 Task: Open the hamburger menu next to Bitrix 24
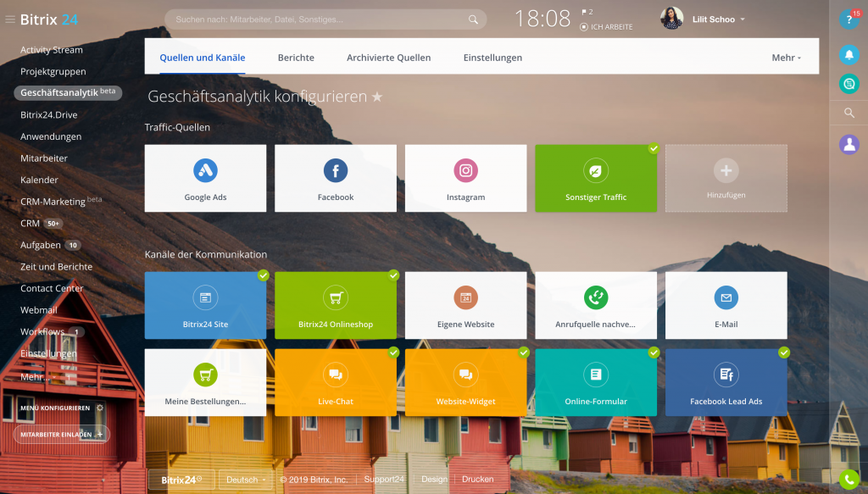click(10, 19)
